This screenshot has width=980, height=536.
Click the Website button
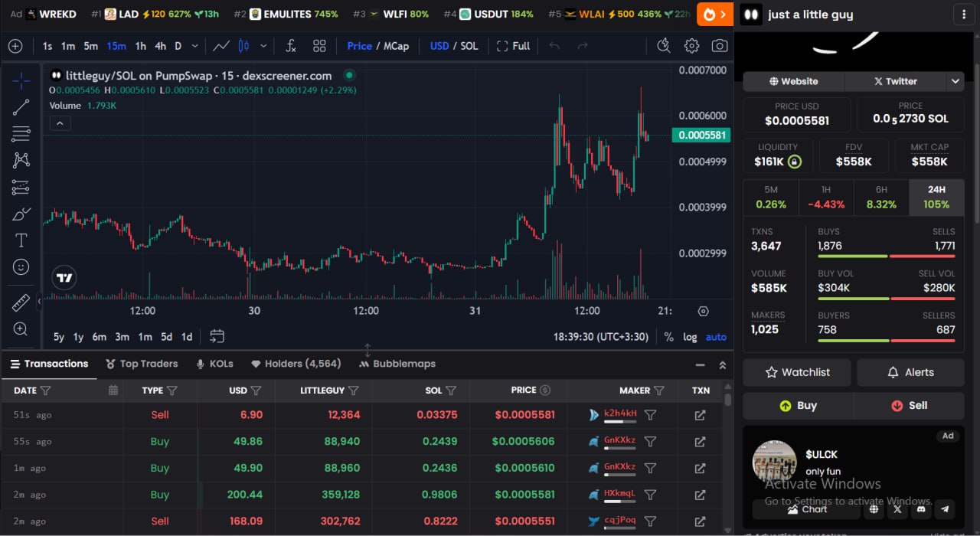(x=794, y=81)
